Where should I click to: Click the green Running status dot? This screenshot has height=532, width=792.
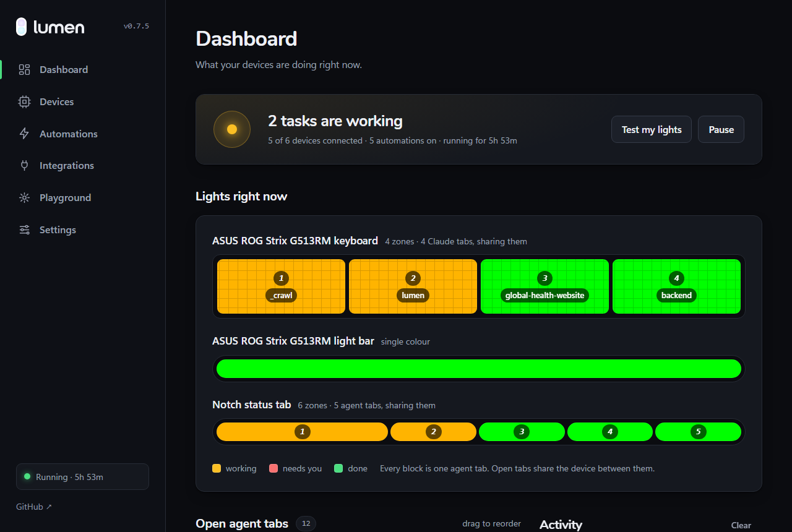pyautogui.click(x=27, y=476)
